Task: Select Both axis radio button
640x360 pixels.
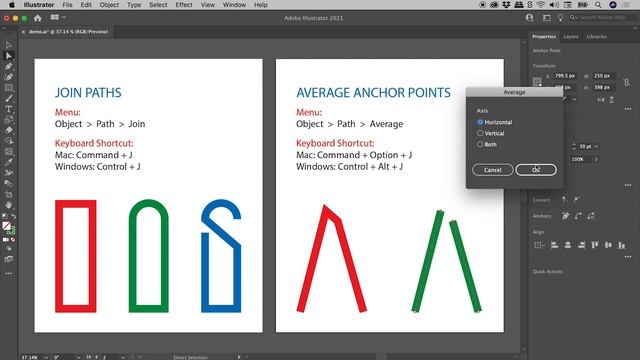Action: pos(480,144)
